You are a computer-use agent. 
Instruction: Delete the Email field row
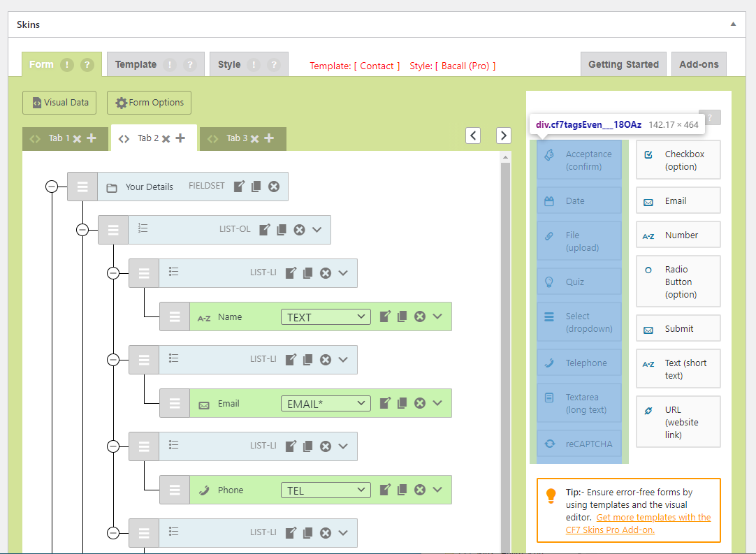click(420, 403)
